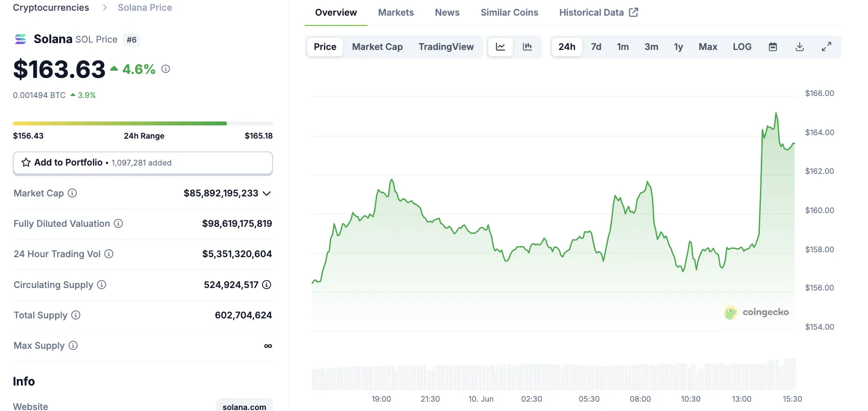Toggle the LOG scale option
This screenshot has width=868, height=411.
tap(742, 47)
